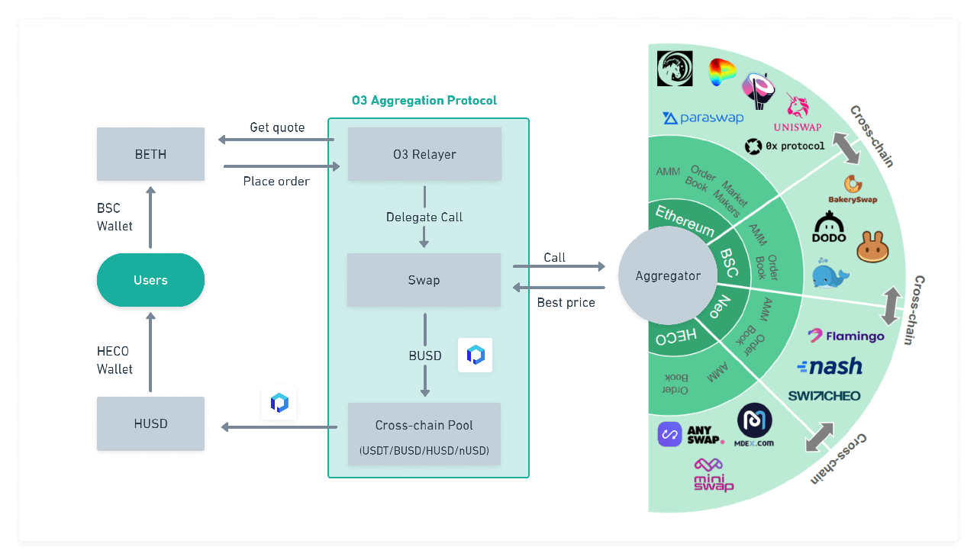Click the rainbow P logo
The width and height of the screenshot is (977, 560).
(x=722, y=73)
